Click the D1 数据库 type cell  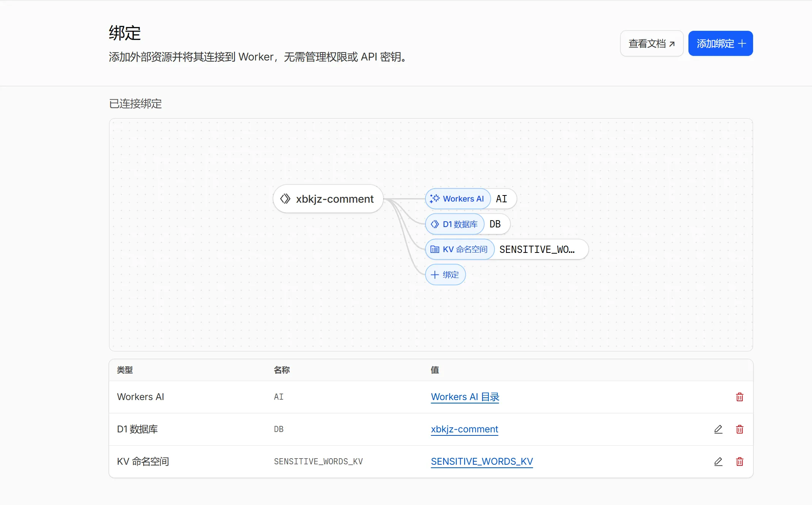137,429
